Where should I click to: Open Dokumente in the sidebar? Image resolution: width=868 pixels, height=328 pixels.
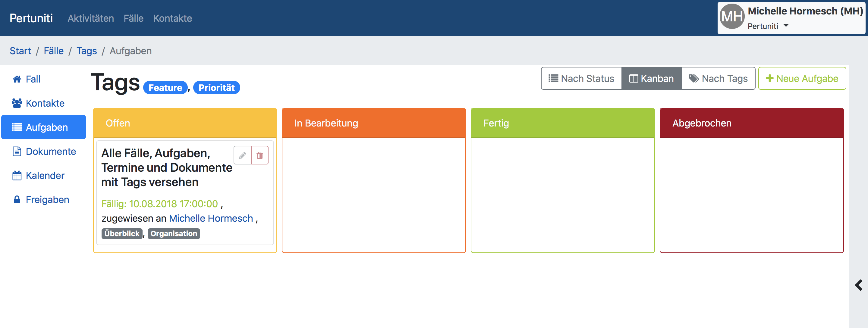43,152
